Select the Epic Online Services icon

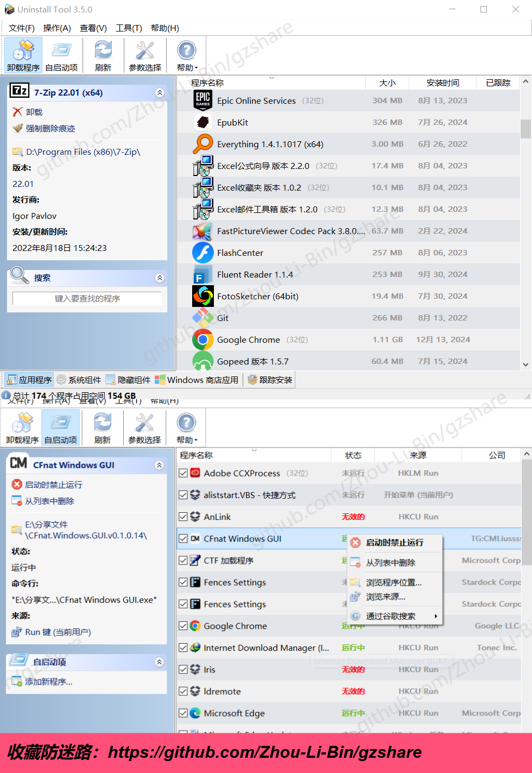click(203, 100)
